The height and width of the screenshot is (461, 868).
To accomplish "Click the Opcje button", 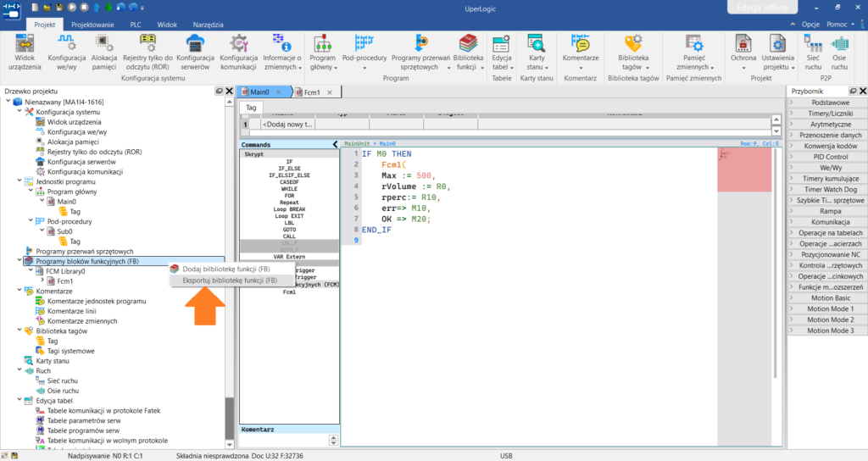I will pos(810,25).
